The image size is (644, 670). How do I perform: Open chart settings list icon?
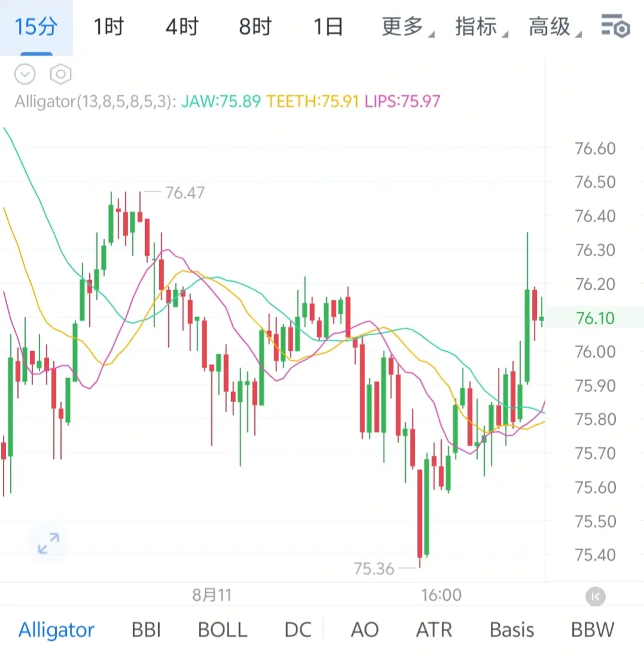615,26
